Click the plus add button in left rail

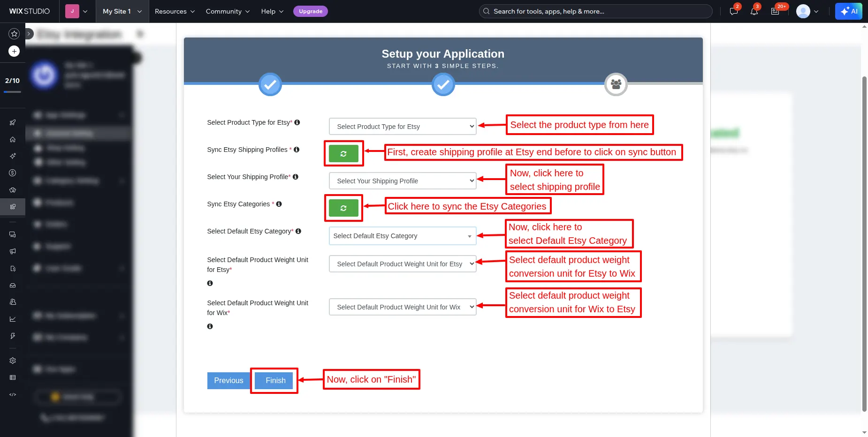(14, 51)
